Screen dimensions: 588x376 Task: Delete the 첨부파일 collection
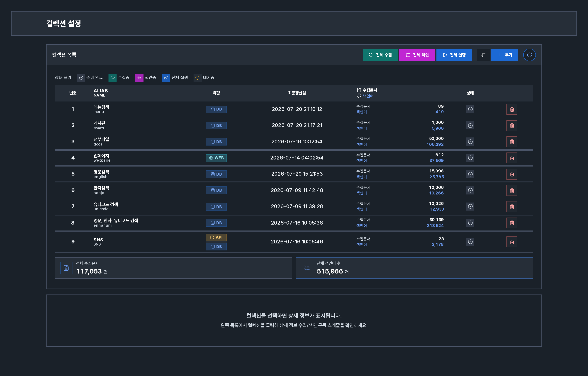512,142
